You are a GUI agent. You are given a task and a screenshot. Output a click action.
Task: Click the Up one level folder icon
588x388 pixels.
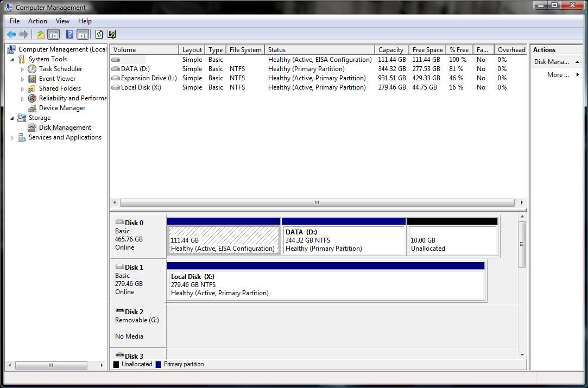41,35
